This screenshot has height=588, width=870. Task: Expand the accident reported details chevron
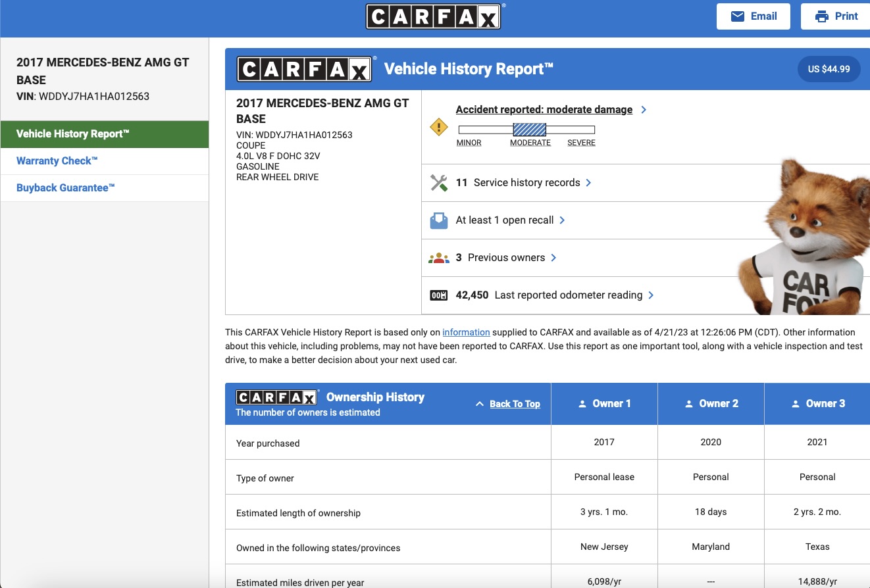(x=644, y=110)
